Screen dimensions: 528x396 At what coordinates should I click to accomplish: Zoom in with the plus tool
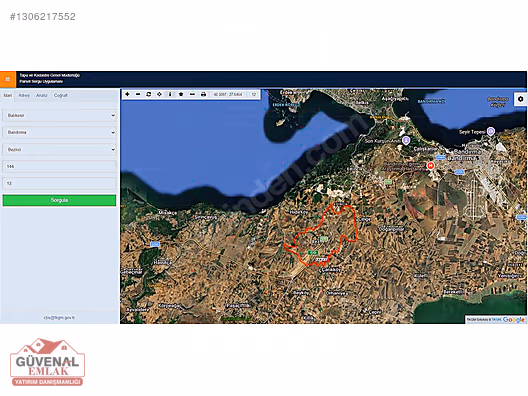127,94
